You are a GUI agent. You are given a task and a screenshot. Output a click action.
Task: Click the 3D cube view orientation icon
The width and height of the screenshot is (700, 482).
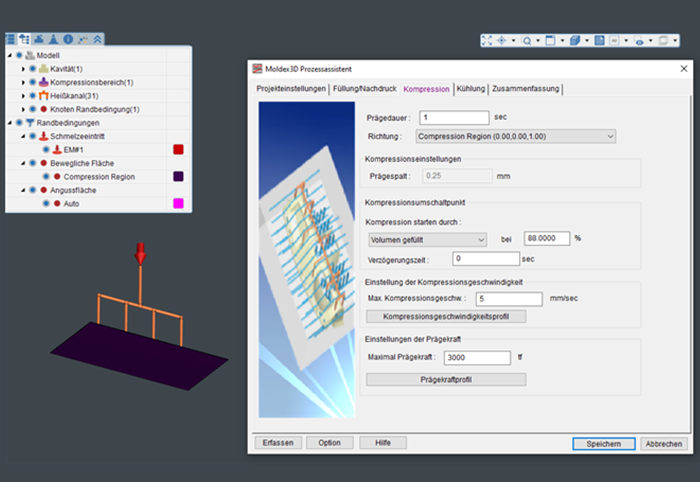point(575,41)
